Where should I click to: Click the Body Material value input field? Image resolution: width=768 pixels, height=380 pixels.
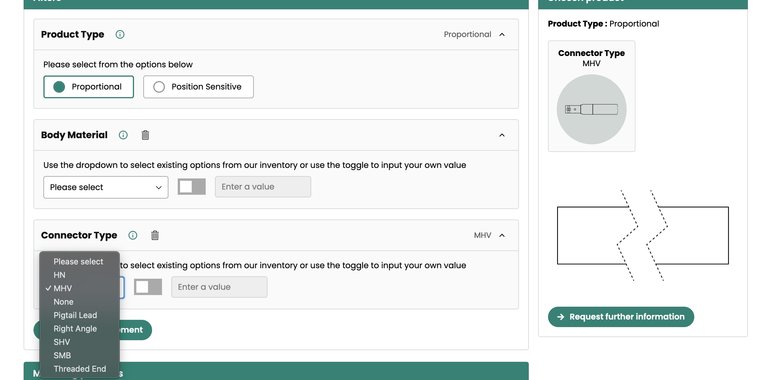[x=263, y=187]
